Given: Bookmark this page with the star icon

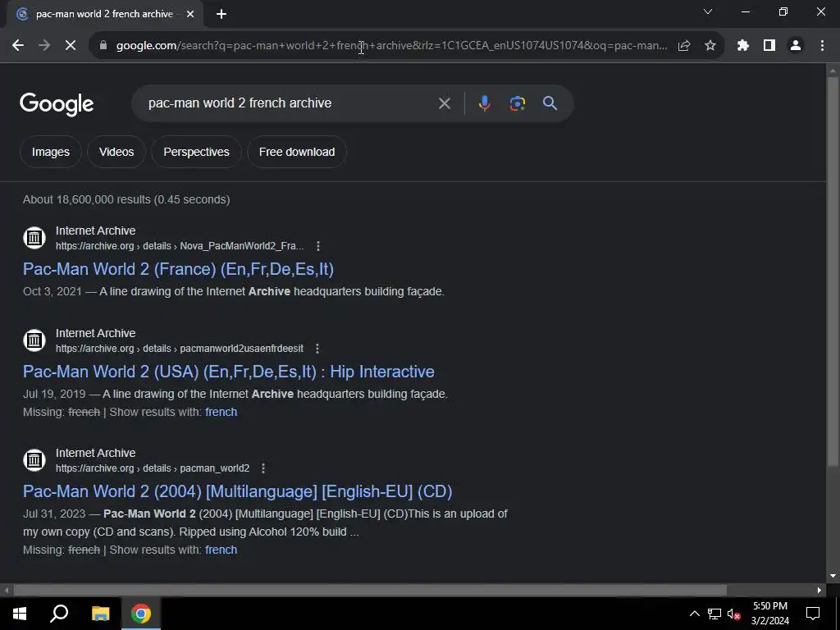Looking at the screenshot, I should (x=710, y=46).
